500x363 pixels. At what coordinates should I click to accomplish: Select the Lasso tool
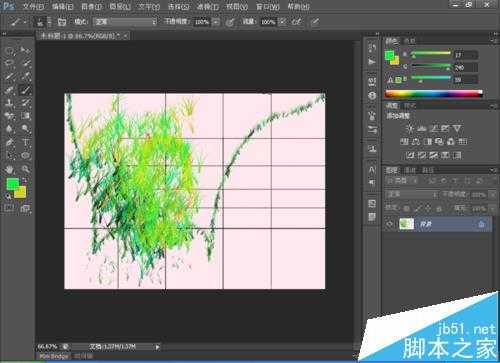[x=9, y=63]
